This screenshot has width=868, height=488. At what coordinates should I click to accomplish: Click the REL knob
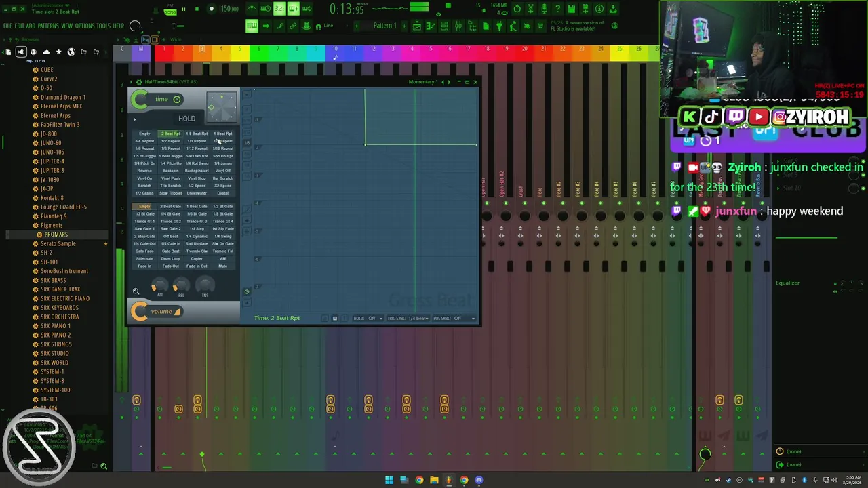181,285
